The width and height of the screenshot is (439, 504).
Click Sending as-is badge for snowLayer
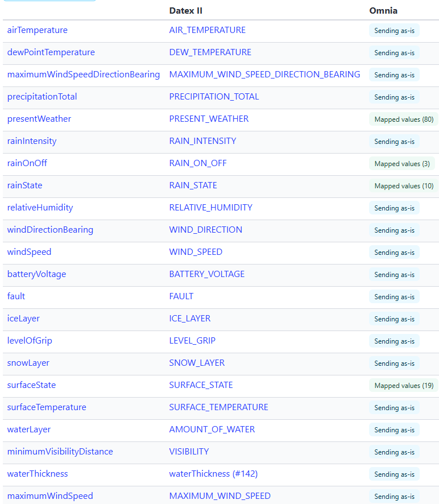(394, 363)
